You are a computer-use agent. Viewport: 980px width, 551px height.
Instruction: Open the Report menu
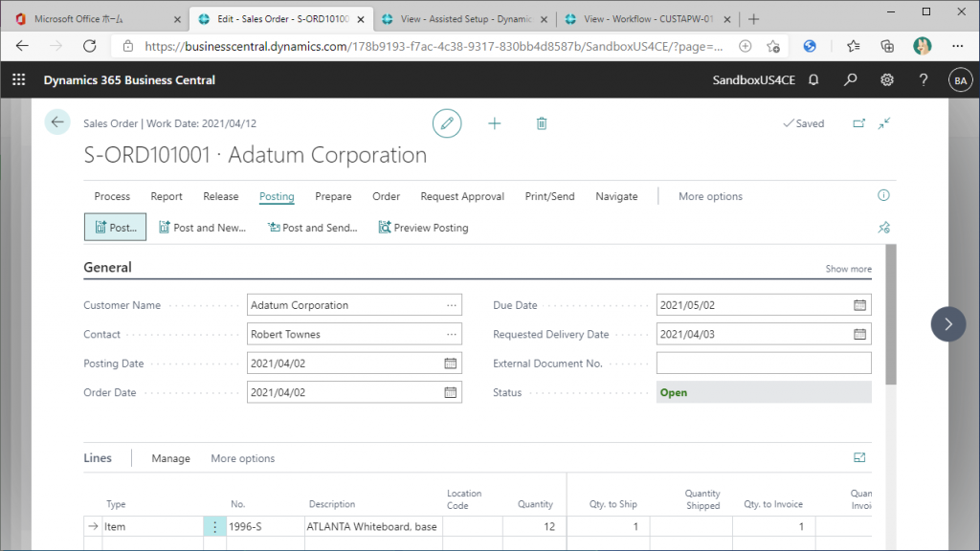click(167, 196)
